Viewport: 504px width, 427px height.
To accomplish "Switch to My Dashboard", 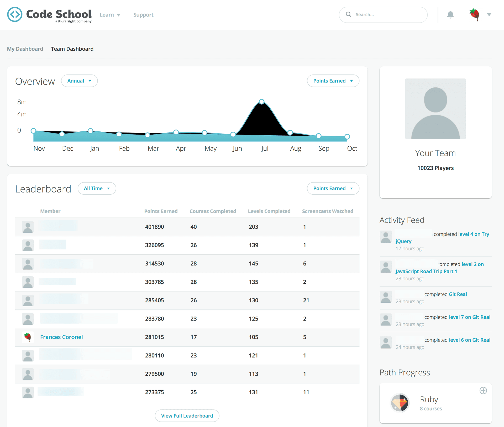I will coord(25,49).
